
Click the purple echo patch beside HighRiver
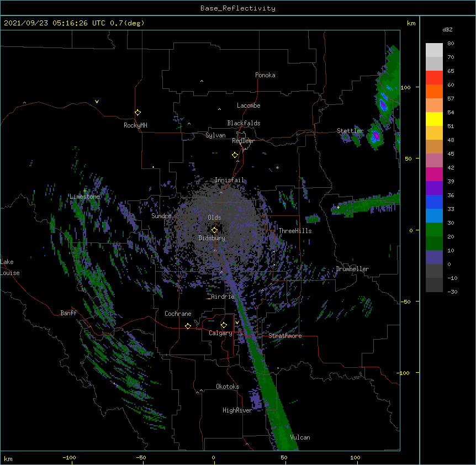[x=256, y=399]
